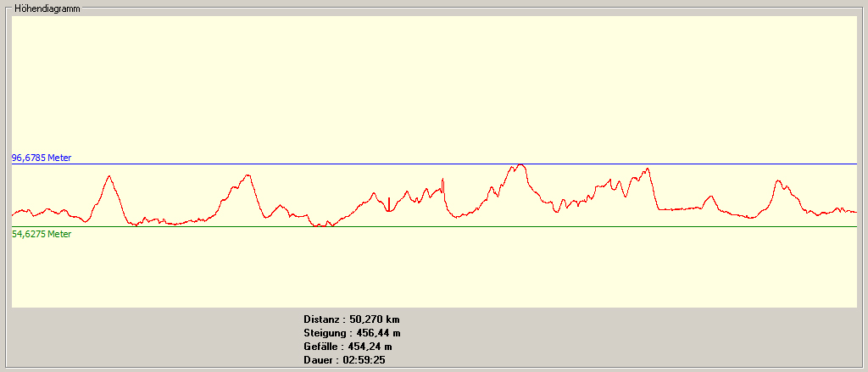
Task: Click the short red vertical spike before mid-profile
Action: (x=388, y=203)
